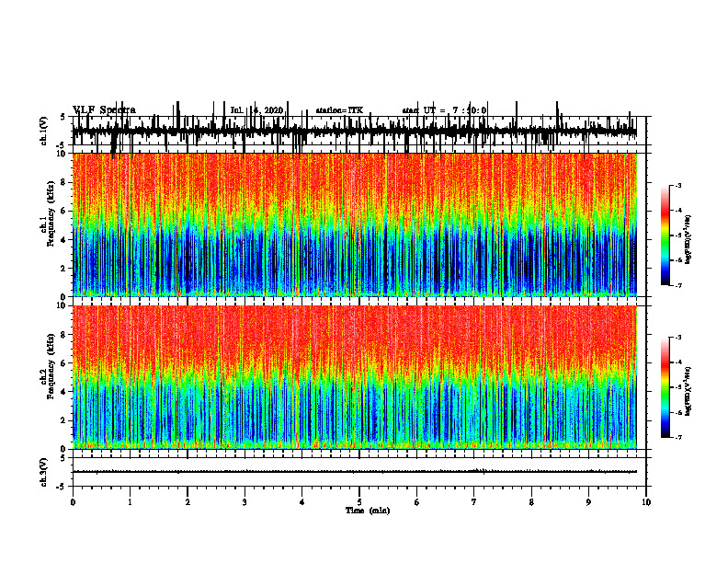Click the "-4" tick on ch.1 colorbar
728x563 pixels.
pyautogui.click(x=678, y=211)
